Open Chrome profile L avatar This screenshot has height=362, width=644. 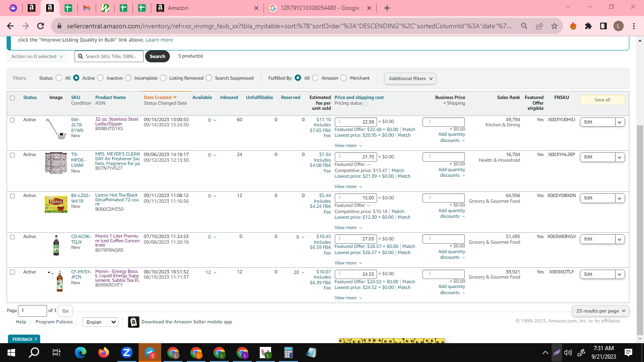[x=618, y=26]
